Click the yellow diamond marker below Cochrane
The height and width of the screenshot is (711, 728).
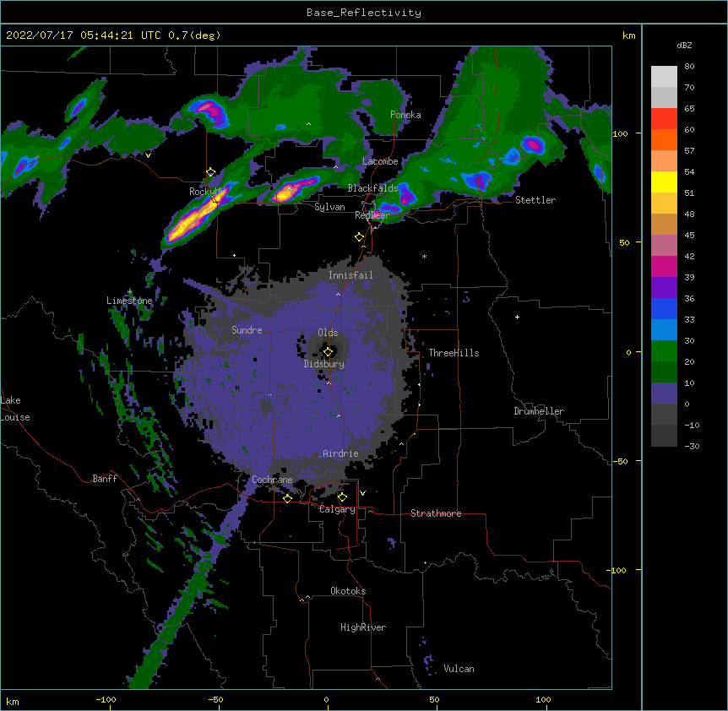coord(287,498)
